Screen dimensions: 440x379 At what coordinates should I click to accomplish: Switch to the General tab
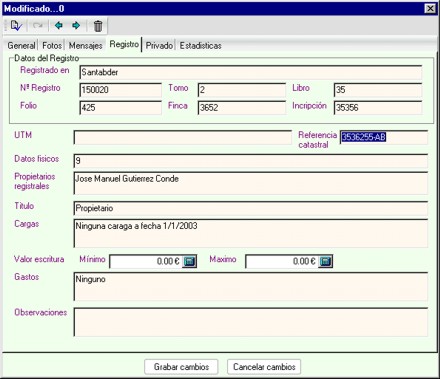pos(21,46)
